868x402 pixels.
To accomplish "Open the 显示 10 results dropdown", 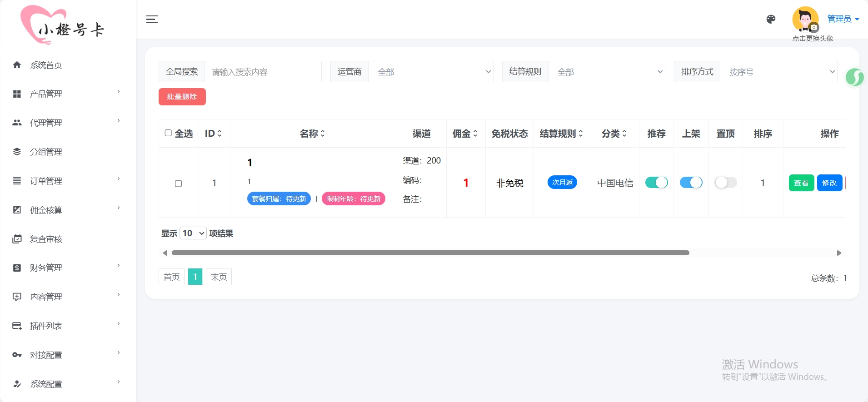I will [193, 233].
